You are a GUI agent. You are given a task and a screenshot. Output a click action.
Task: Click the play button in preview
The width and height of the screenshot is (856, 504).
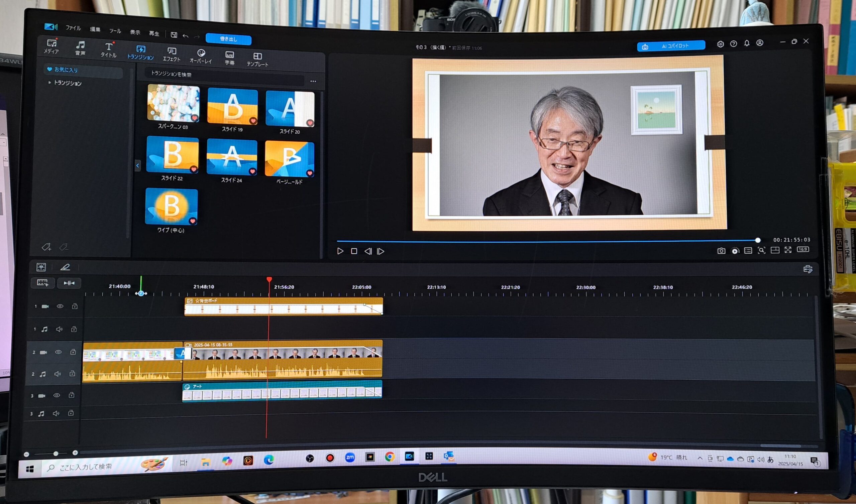[340, 251]
